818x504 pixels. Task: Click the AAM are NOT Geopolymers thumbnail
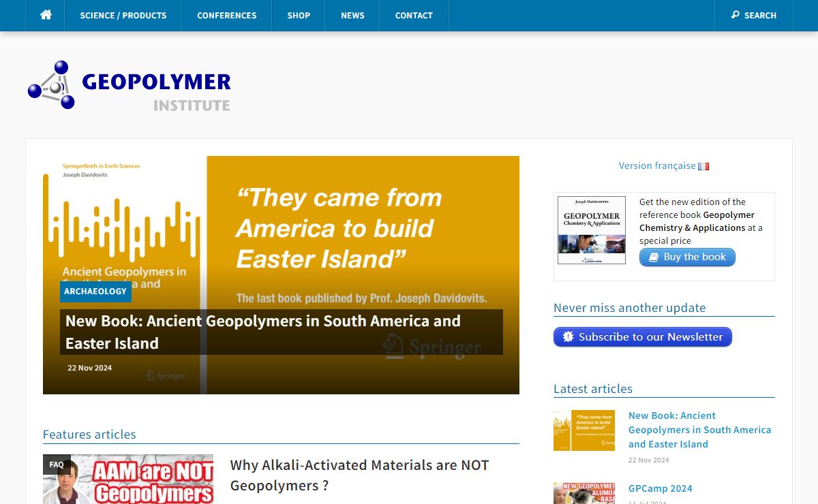(128, 479)
